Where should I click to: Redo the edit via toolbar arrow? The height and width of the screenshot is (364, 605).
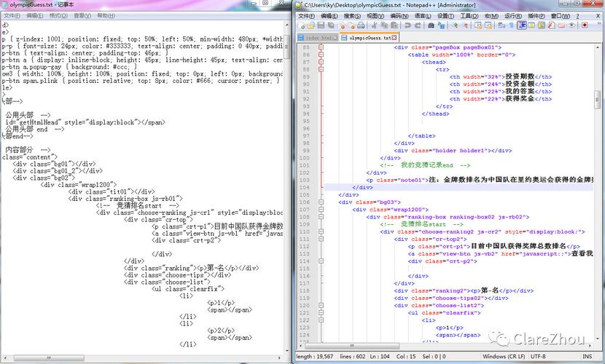(418, 25)
